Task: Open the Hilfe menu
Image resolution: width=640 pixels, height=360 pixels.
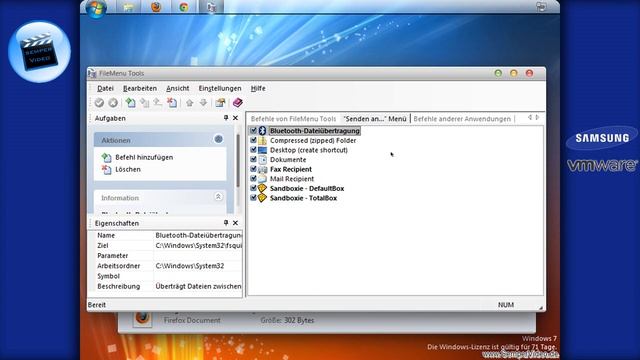Action: coord(258,88)
